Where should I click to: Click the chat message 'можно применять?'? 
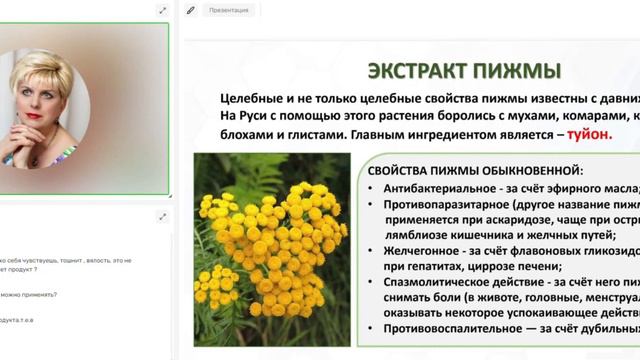tap(29, 295)
